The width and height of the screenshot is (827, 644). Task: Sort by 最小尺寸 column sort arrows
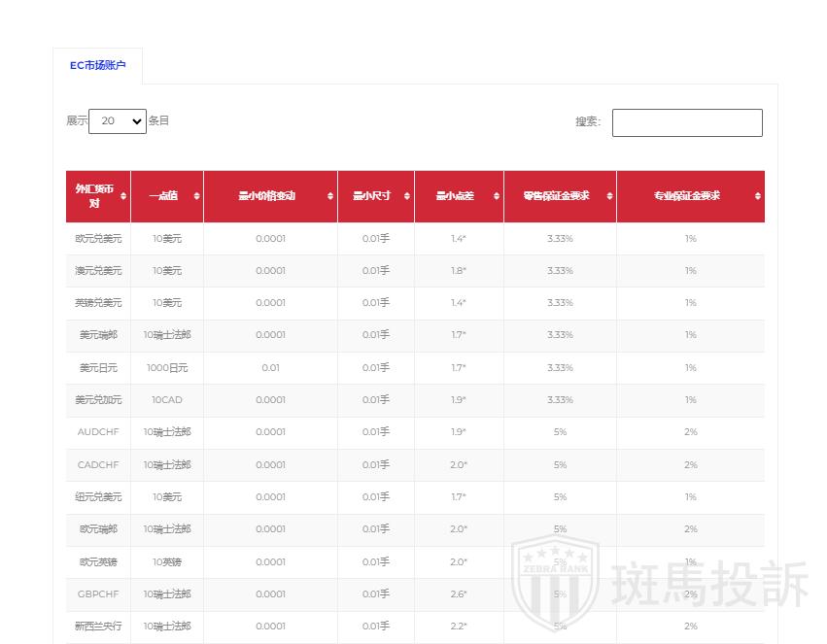pyautogui.click(x=406, y=196)
